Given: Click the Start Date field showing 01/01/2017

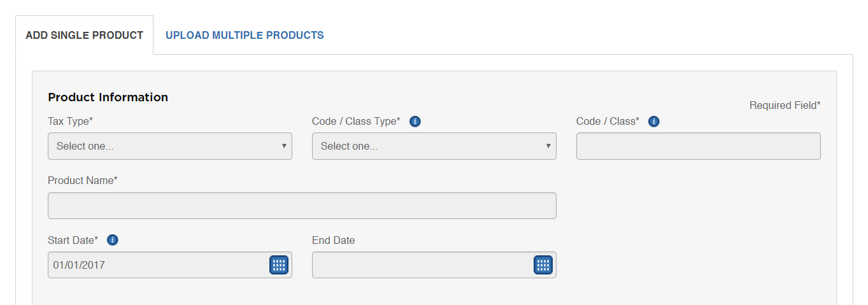Looking at the screenshot, I should (158, 265).
